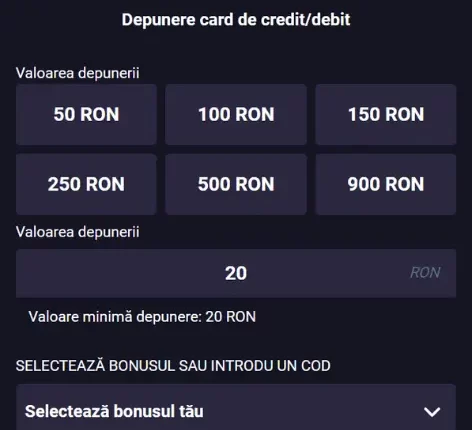Screen dimensions: 472x430
Task: Open the 'Selectează bonusul tău' dropdown
Action: (x=236, y=407)
